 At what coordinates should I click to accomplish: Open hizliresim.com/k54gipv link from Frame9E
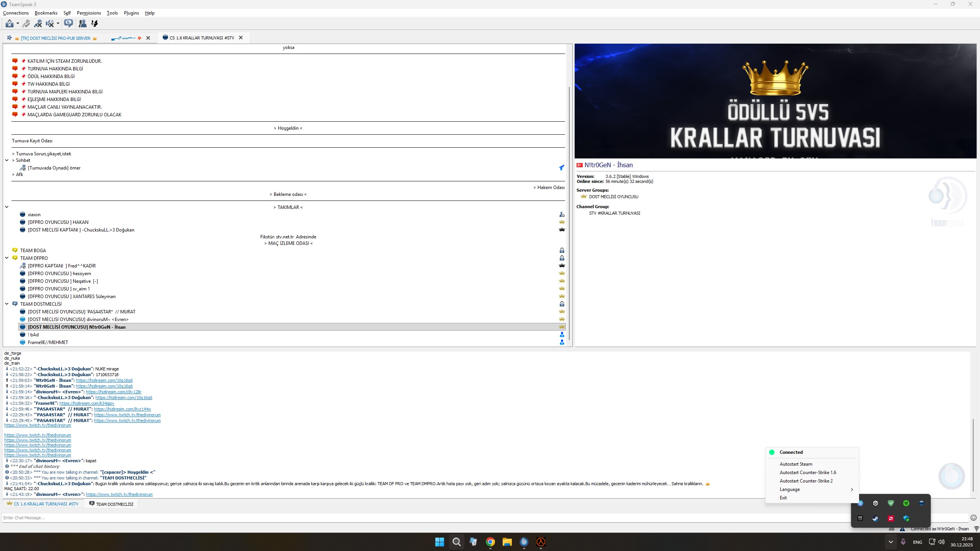click(x=87, y=403)
